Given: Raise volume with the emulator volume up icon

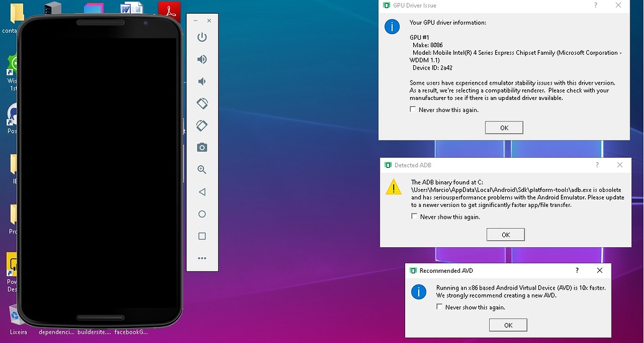Looking at the screenshot, I should point(202,60).
